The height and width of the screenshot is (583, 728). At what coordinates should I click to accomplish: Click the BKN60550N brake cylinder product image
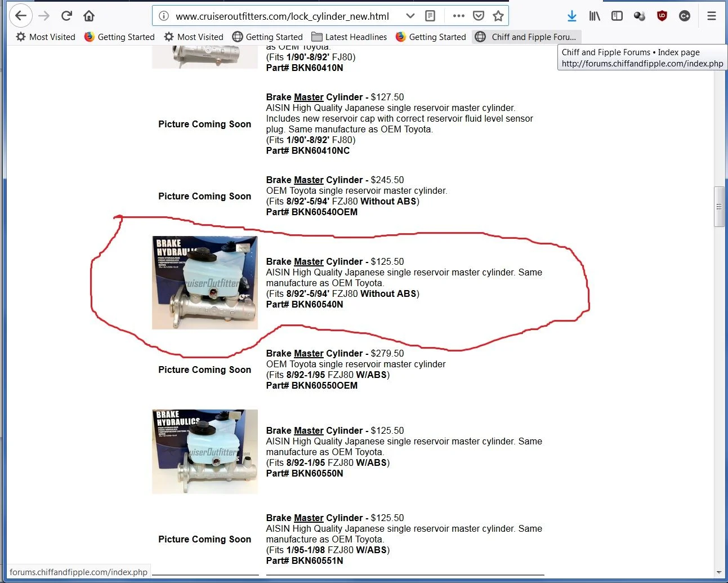click(205, 451)
